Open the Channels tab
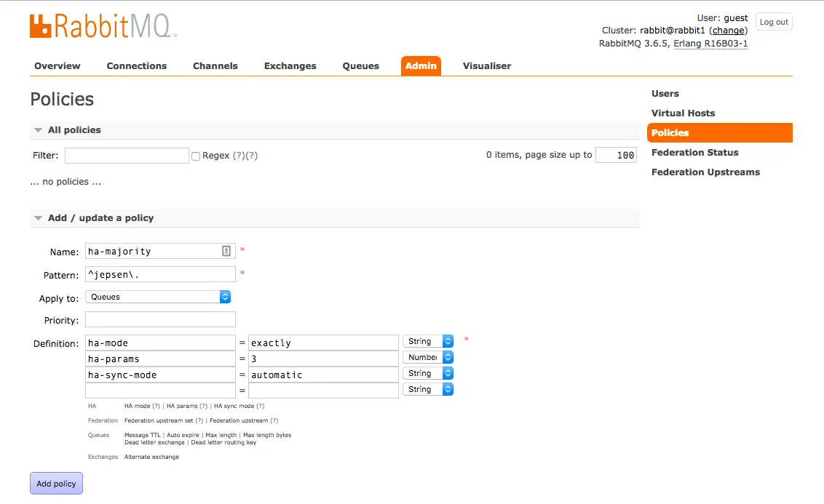 pos(215,66)
